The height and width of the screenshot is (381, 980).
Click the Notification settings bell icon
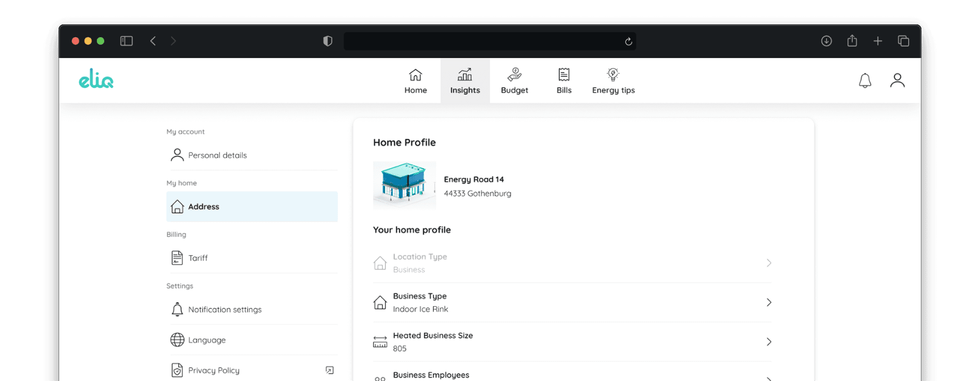pos(177,309)
